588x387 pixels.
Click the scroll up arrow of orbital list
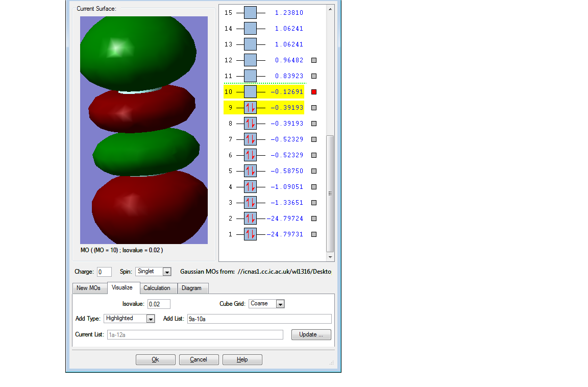coord(330,9)
